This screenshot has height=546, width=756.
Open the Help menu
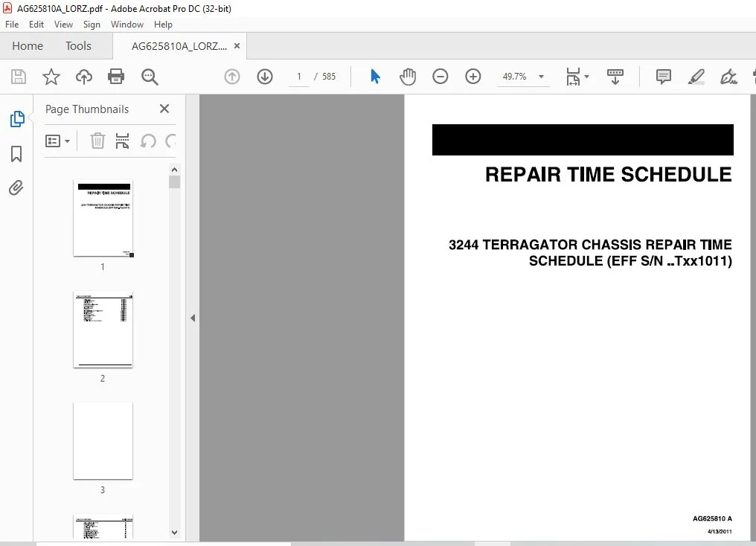pyautogui.click(x=163, y=25)
